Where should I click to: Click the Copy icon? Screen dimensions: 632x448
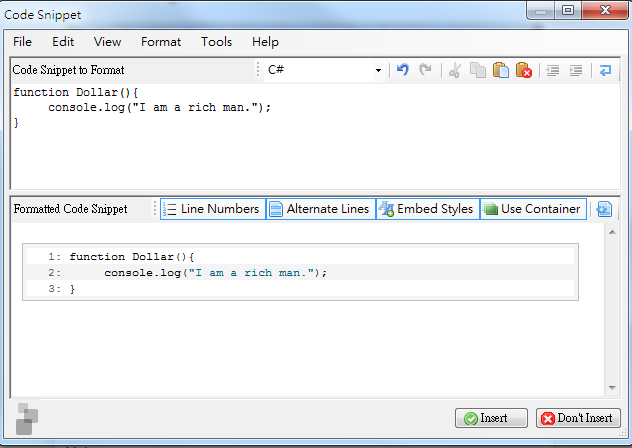click(478, 70)
